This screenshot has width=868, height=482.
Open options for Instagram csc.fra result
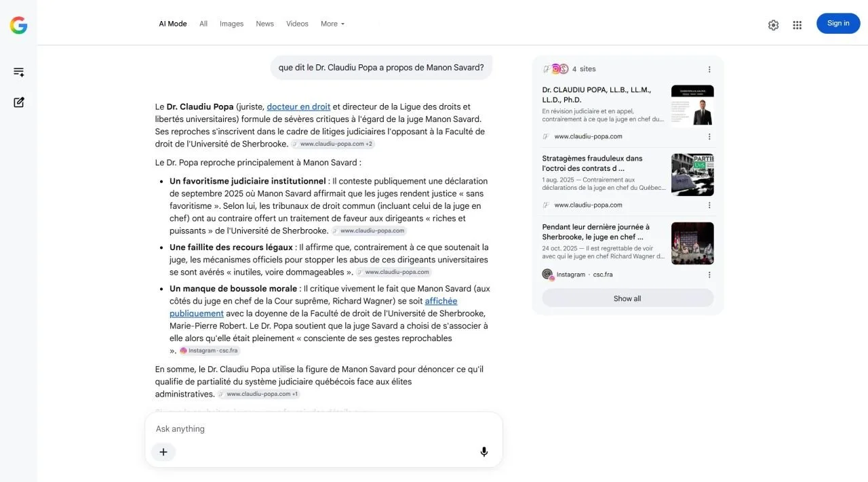(x=709, y=275)
